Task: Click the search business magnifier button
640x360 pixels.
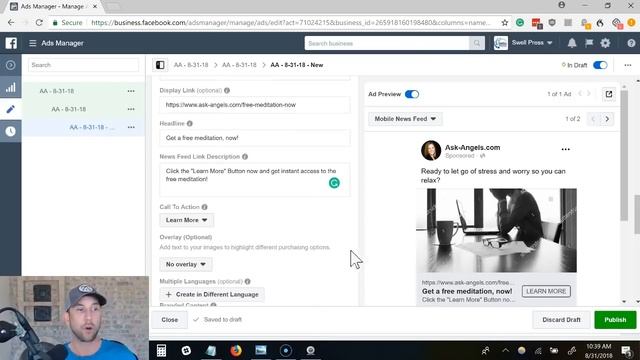Action: click(x=477, y=43)
